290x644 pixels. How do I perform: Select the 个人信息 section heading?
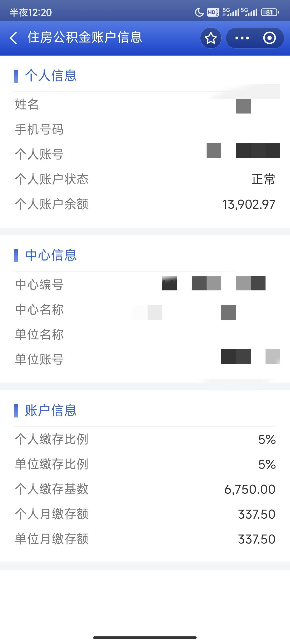point(51,76)
